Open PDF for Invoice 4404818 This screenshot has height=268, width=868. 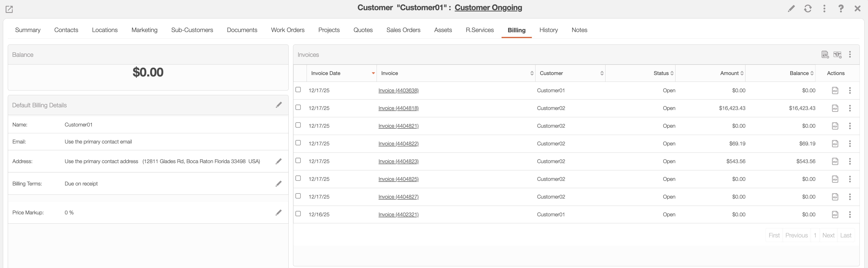pyautogui.click(x=835, y=108)
